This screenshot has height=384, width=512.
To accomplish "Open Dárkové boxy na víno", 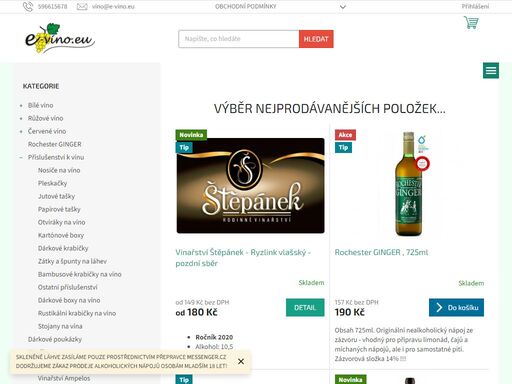I will [x=69, y=300].
